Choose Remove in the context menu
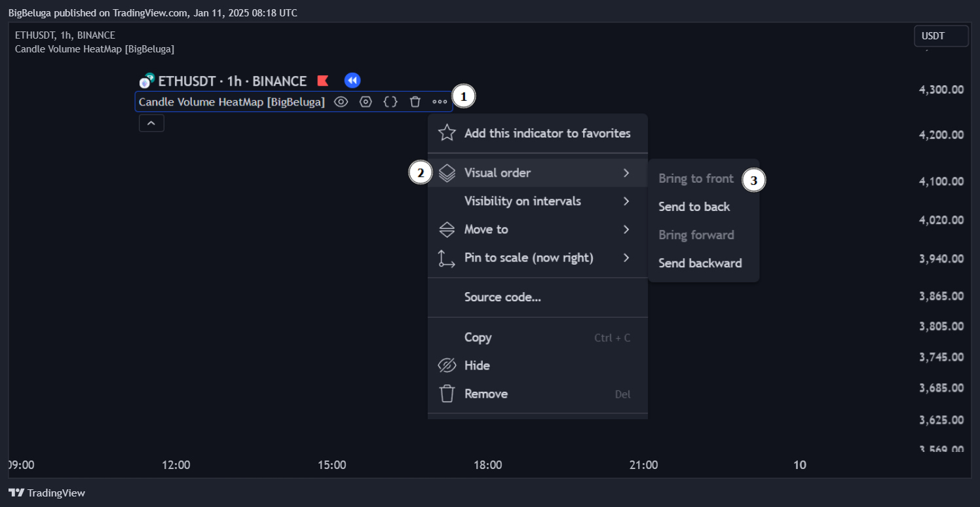The image size is (980, 507). click(x=538, y=394)
